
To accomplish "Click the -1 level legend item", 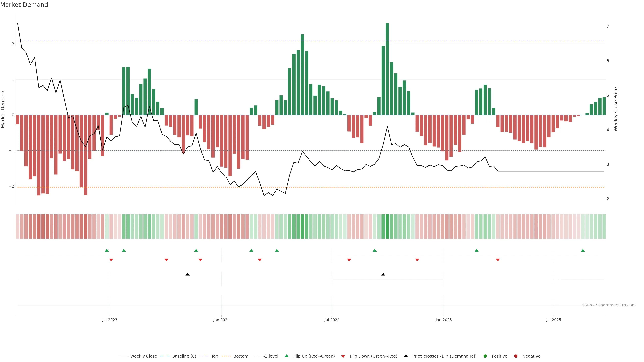I will pyautogui.click(x=271, y=356).
